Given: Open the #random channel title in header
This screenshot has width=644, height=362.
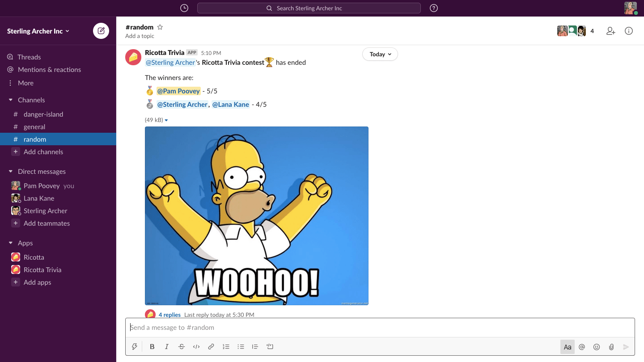Looking at the screenshot, I should pyautogui.click(x=140, y=27).
